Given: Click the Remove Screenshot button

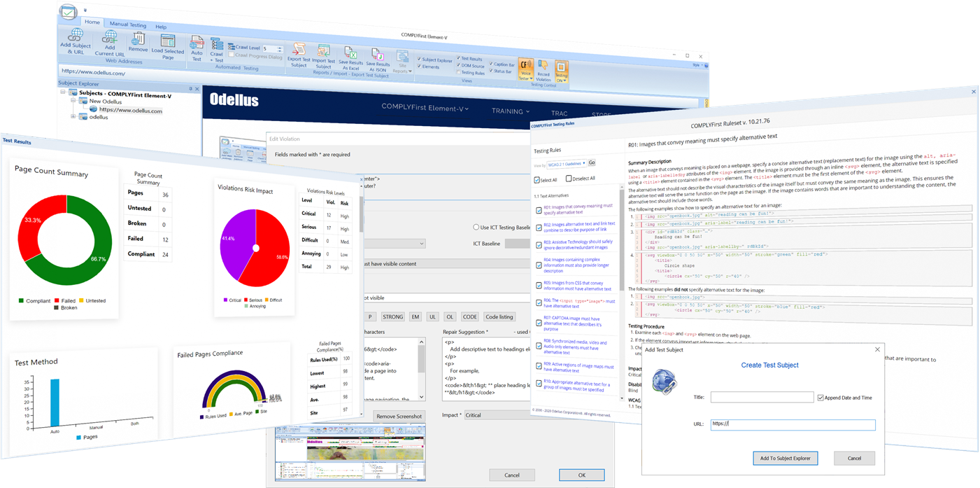Looking at the screenshot, I should coord(399,416).
